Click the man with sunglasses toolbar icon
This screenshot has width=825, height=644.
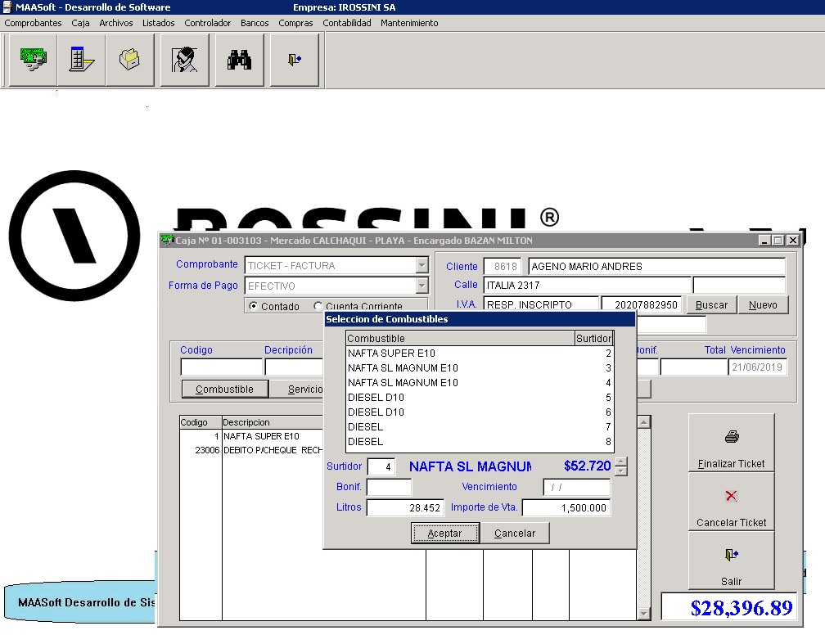tap(185, 60)
